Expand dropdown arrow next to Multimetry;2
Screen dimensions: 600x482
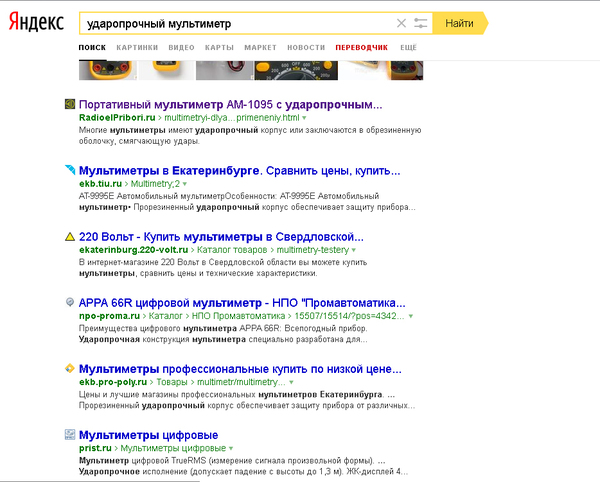185,184
